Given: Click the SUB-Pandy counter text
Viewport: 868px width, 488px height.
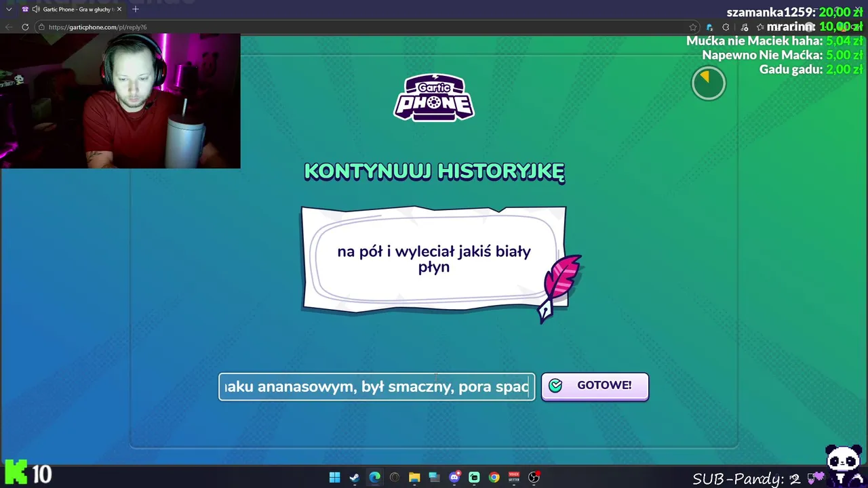Looking at the screenshot, I should [x=746, y=479].
